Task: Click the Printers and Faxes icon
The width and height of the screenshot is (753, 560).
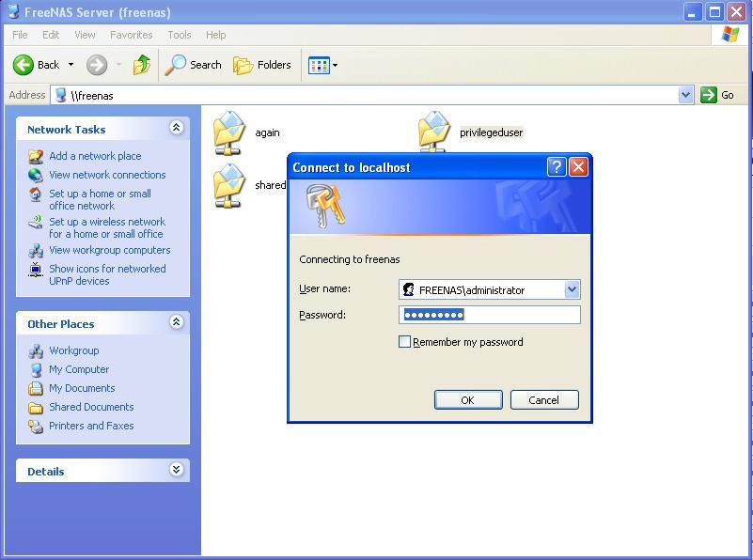Action: click(x=36, y=427)
